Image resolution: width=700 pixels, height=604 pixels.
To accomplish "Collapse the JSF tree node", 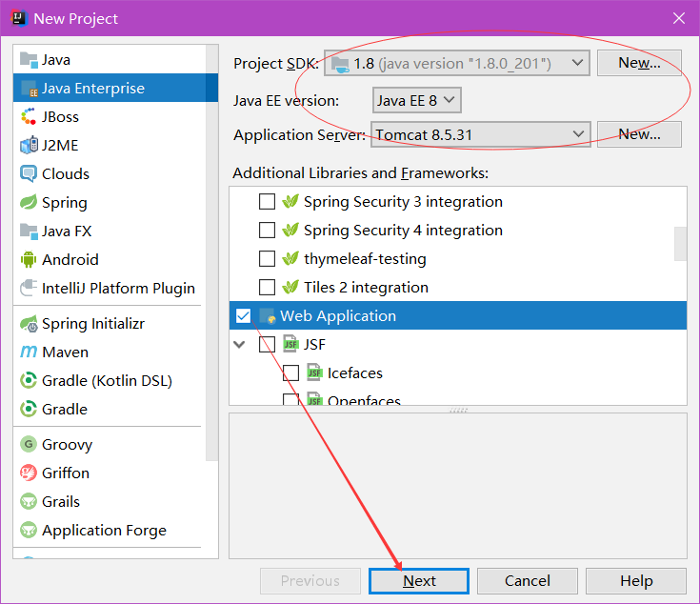I will (x=240, y=345).
